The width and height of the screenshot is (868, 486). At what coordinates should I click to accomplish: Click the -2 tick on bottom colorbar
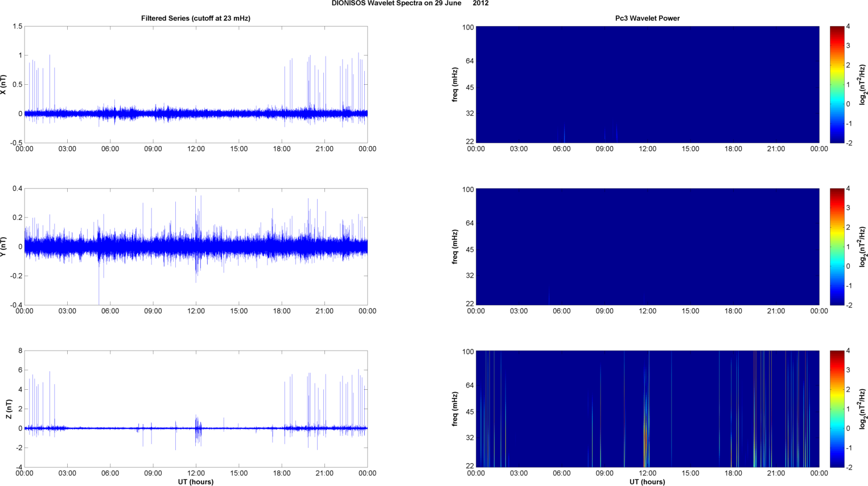click(x=849, y=467)
